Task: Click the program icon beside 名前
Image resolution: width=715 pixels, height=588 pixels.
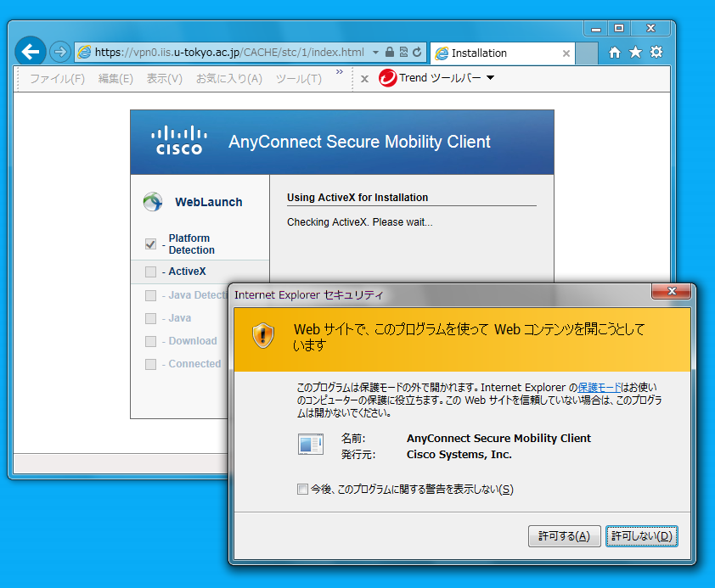Action: point(311,444)
